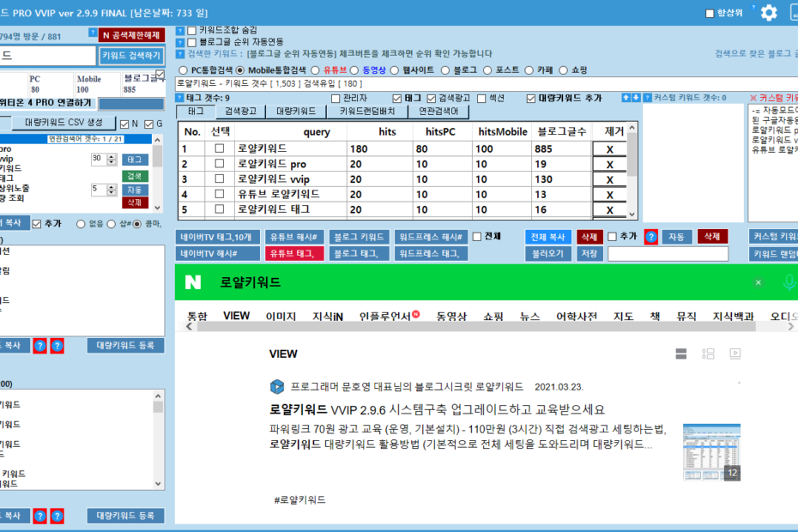The width and height of the screenshot is (798, 532).
Task: Increase the stepper showing 5
Action: pyautogui.click(x=112, y=187)
